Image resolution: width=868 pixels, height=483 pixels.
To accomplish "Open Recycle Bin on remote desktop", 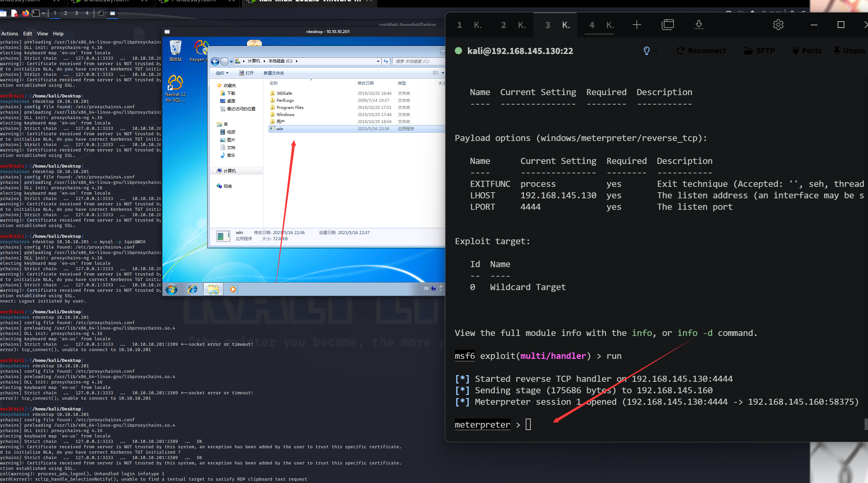I will [175, 51].
